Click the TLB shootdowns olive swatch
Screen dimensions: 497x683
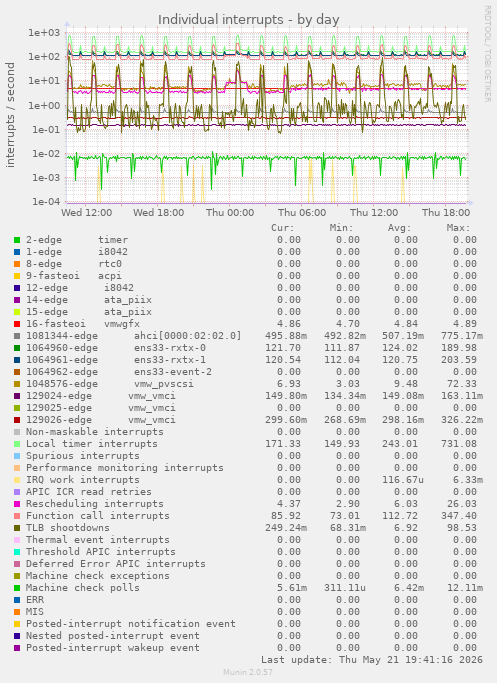point(17,528)
